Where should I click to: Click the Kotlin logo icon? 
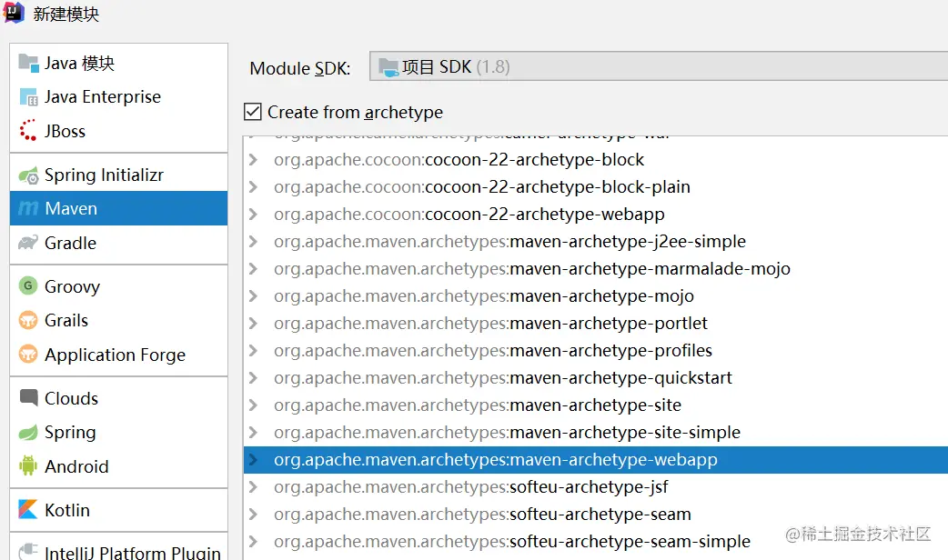pos(28,509)
